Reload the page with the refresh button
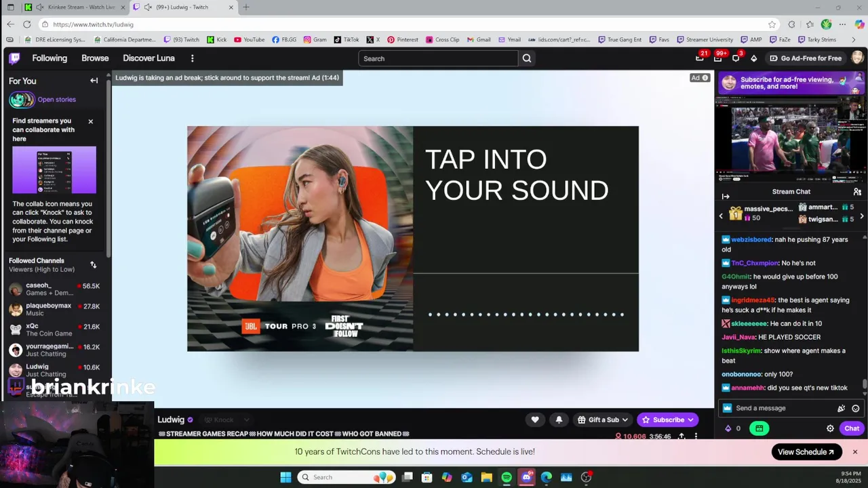 click(x=27, y=24)
